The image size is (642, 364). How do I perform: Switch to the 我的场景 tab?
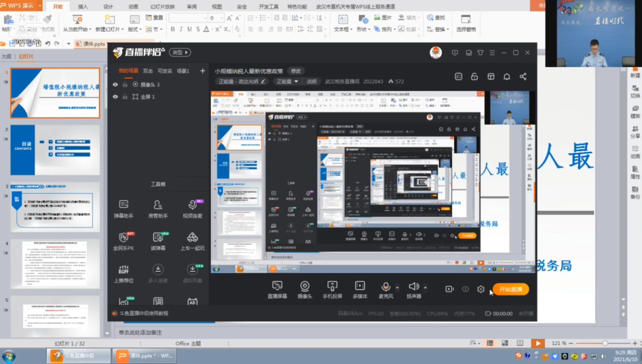click(x=128, y=70)
